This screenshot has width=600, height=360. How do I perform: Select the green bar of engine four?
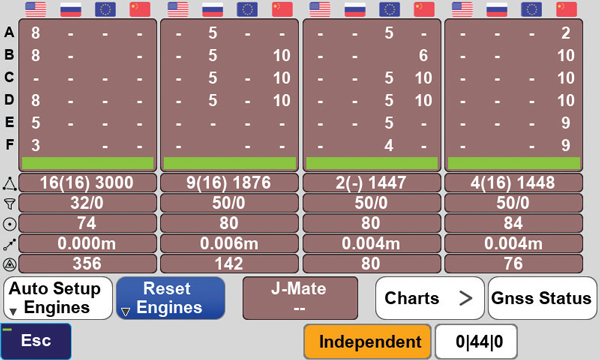(514, 163)
